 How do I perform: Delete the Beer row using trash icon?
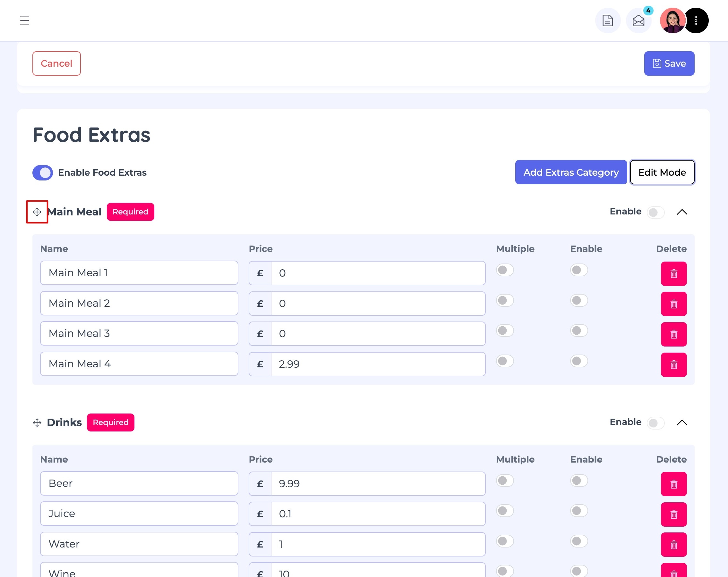click(674, 484)
